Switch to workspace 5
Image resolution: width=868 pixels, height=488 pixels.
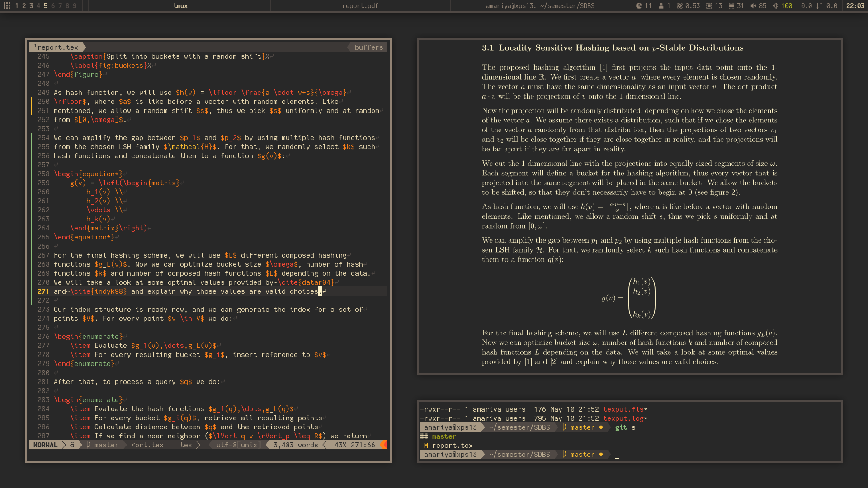pos(46,6)
